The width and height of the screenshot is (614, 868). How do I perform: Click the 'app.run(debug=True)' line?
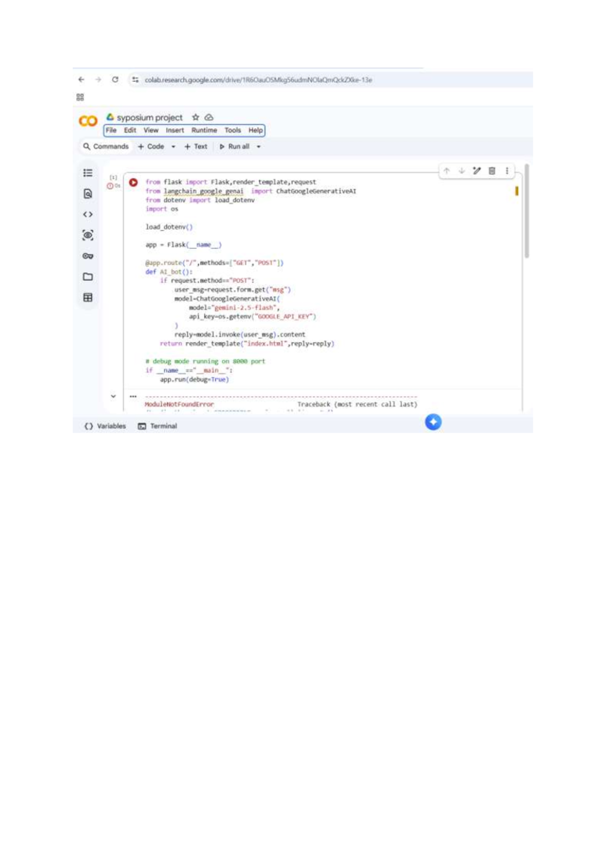[194, 379]
